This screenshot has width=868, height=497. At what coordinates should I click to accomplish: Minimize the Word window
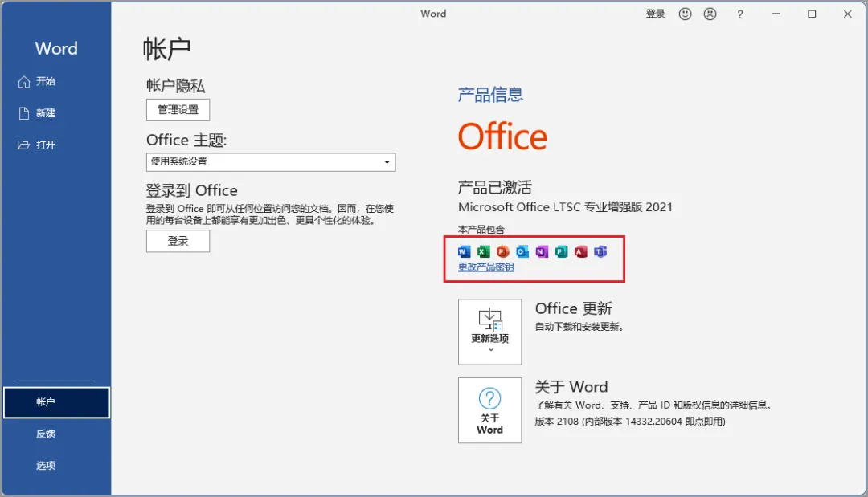(x=776, y=14)
